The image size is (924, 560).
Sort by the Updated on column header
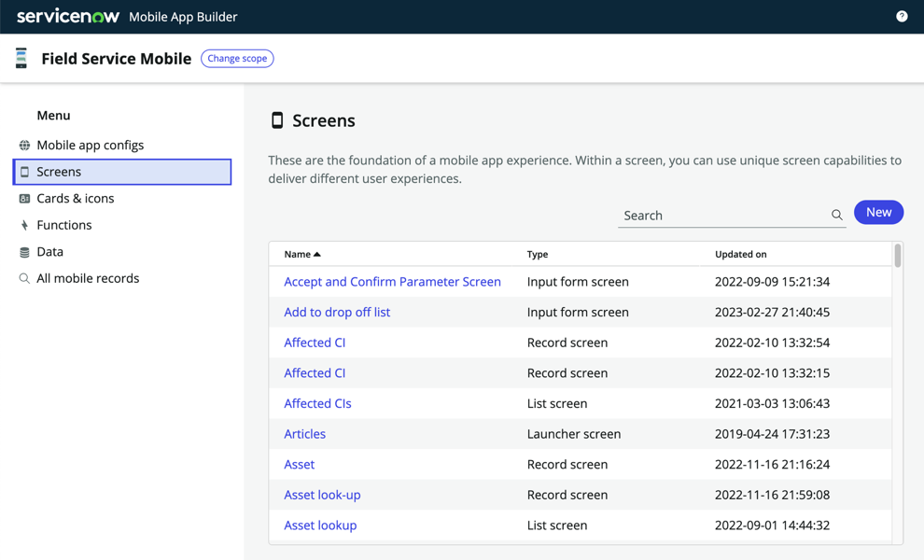[741, 254]
